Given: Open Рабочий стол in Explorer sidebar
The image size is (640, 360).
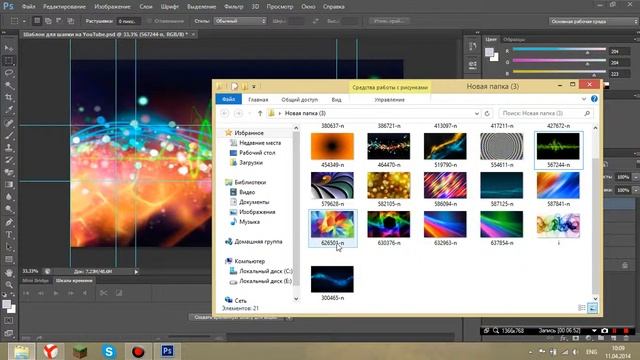Looking at the screenshot, I should [257, 153].
